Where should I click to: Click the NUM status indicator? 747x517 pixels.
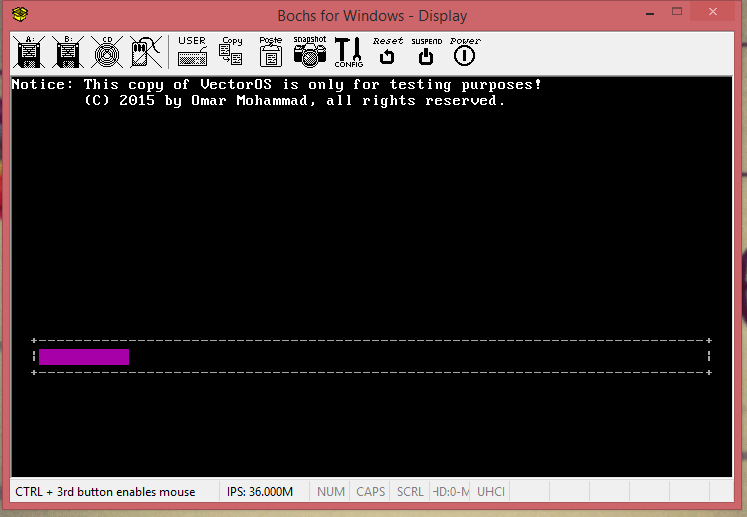tap(331, 492)
